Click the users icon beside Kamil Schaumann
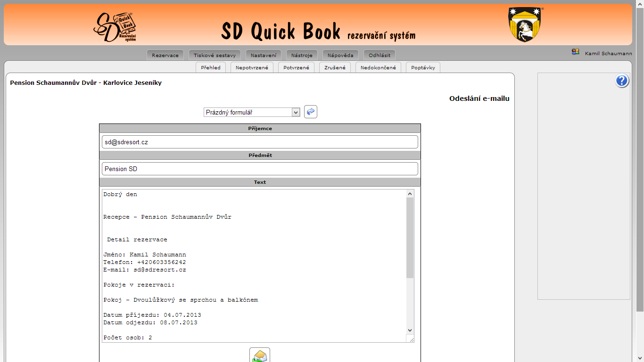 [x=575, y=52]
